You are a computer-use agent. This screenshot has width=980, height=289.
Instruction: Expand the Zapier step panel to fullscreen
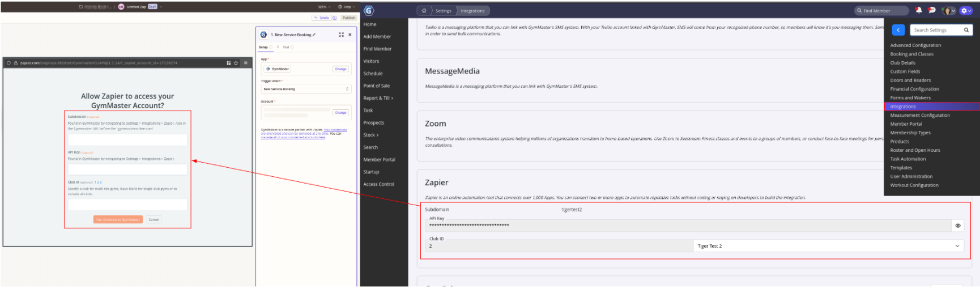click(341, 35)
